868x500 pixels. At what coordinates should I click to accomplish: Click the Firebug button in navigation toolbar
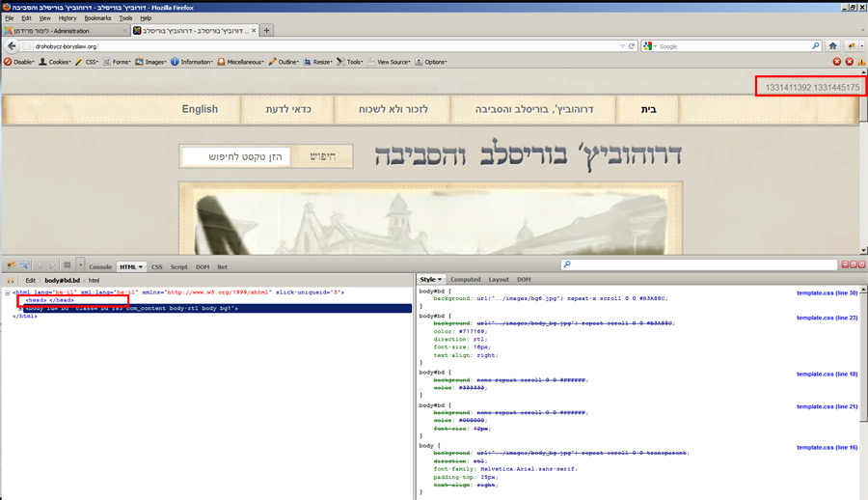[x=852, y=46]
